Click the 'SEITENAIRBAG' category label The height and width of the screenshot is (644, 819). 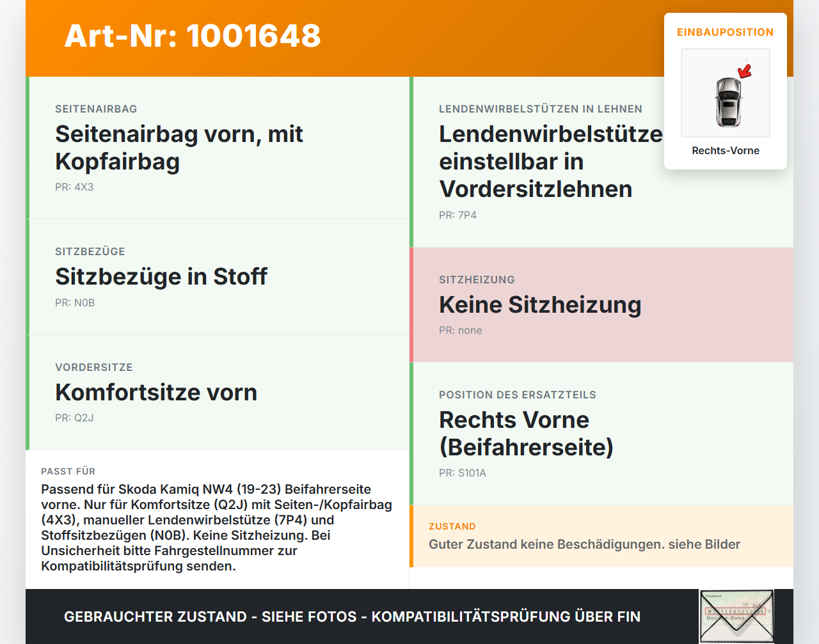[x=96, y=109]
